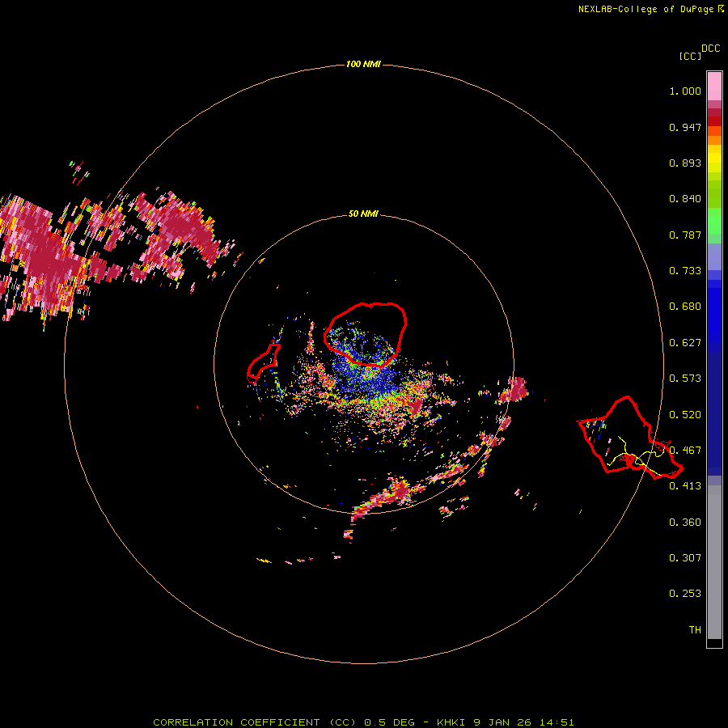Click the Correlation Coefficient KHKI caption at the bottom
The height and width of the screenshot is (728, 728).
click(x=363, y=722)
